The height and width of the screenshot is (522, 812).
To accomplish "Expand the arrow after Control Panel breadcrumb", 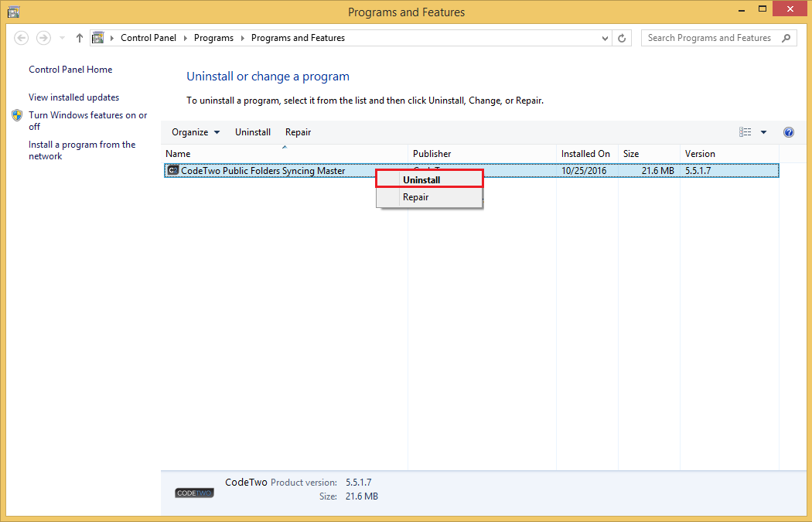I will 186,38.
